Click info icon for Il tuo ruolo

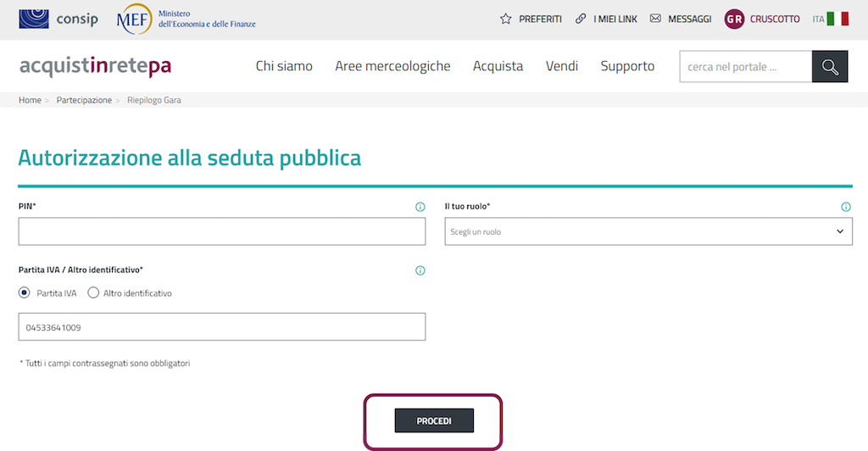[x=846, y=207]
